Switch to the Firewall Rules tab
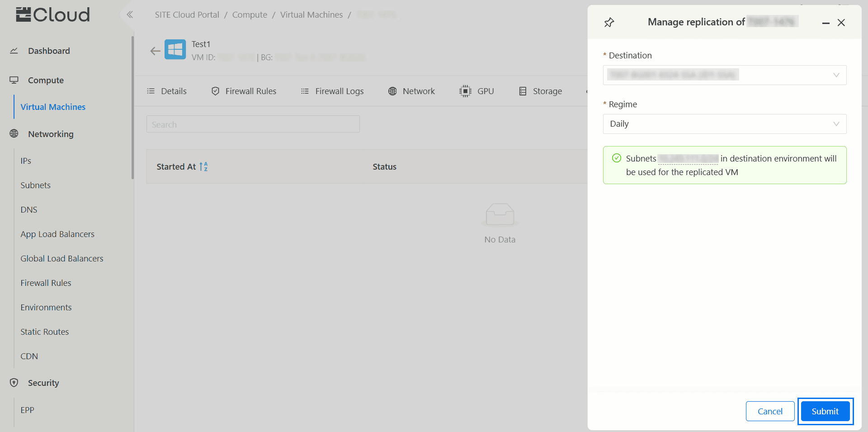The width and height of the screenshot is (868, 432). point(244,91)
